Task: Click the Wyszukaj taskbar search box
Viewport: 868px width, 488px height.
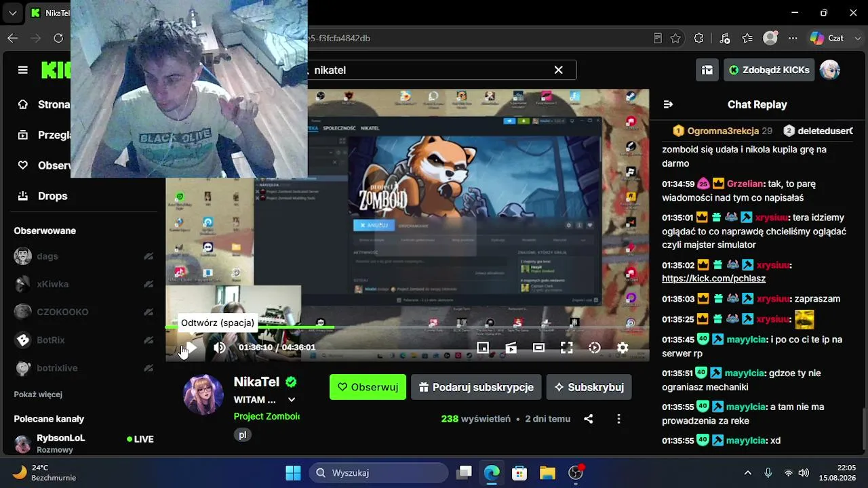Action: [x=379, y=472]
